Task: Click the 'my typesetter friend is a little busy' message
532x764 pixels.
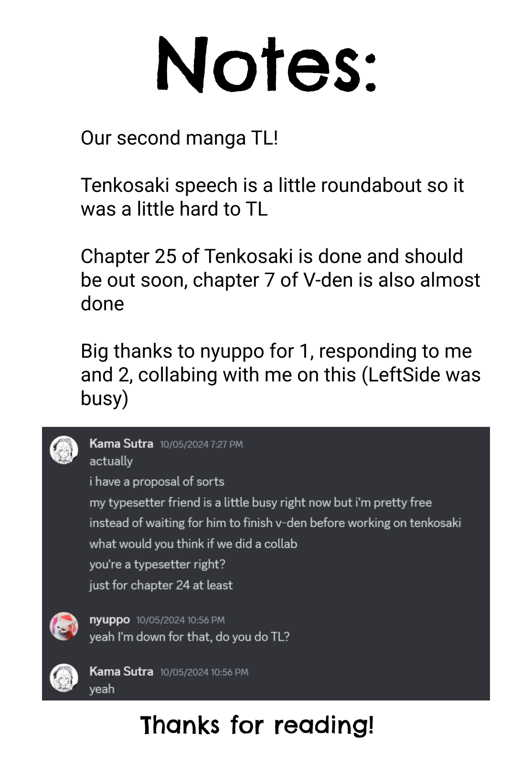Action: coord(260,503)
